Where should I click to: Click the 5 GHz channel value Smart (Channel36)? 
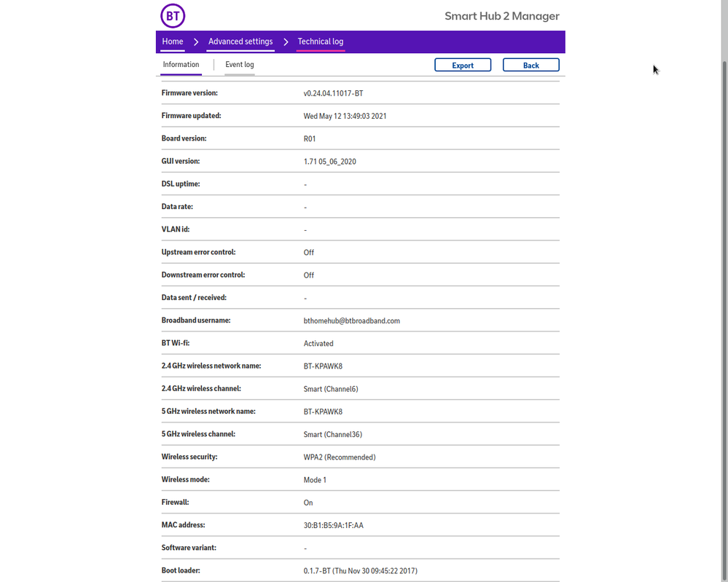pos(332,434)
